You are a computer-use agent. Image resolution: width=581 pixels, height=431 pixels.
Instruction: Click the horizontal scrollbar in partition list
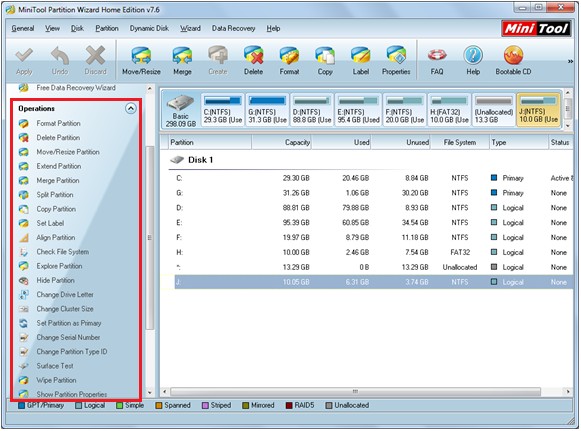355,391
